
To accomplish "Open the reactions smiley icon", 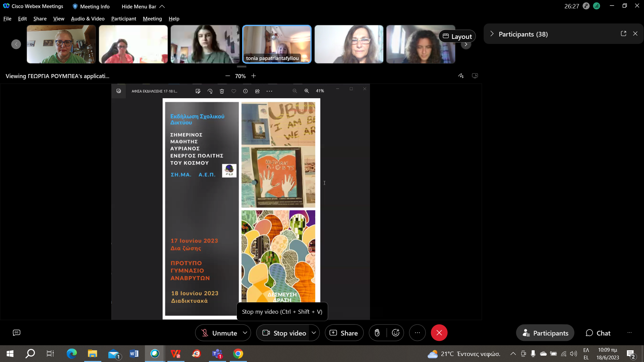I will (x=396, y=333).
